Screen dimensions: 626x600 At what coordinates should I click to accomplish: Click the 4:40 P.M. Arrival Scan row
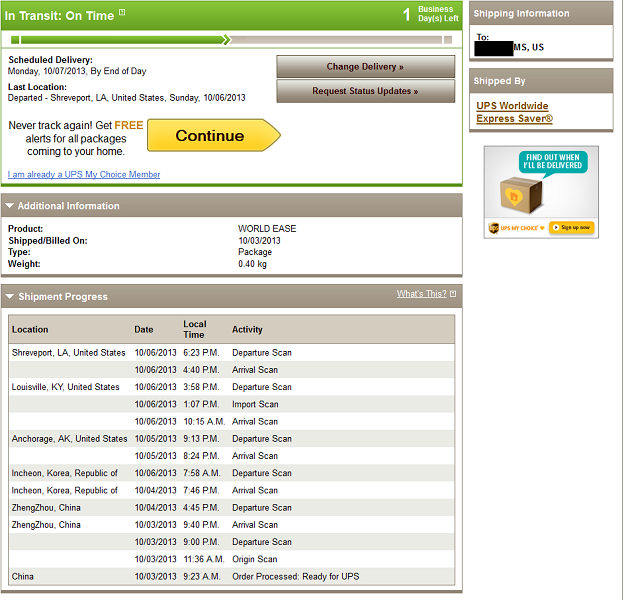(232, 370)
